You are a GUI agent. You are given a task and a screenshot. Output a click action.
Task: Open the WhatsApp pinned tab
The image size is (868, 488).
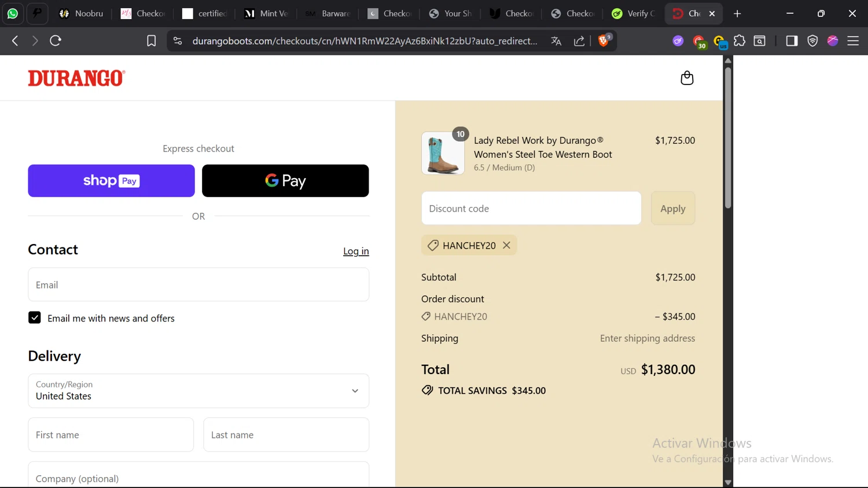[x=13, y=13]
